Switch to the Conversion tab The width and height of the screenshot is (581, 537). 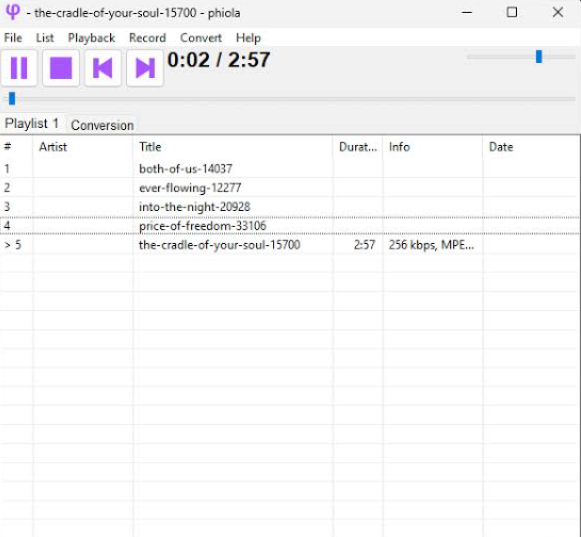click(102, 125)
